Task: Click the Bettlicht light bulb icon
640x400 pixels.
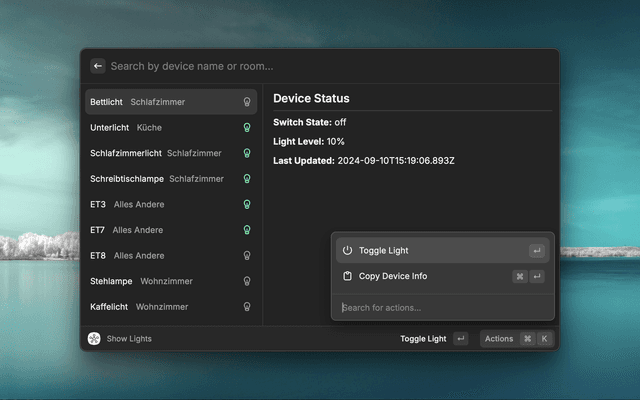Action: pyautogui.click(x=247, y=102)
